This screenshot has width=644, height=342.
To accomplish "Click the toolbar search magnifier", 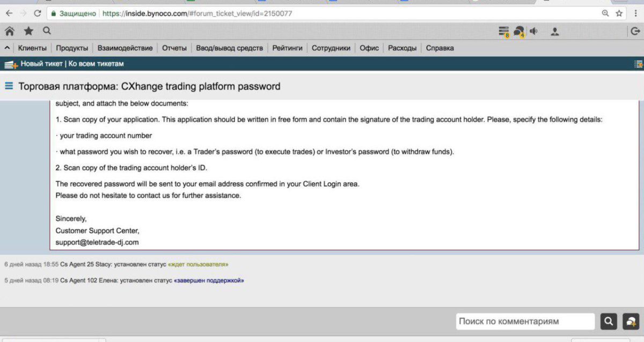I will [47, 31].
